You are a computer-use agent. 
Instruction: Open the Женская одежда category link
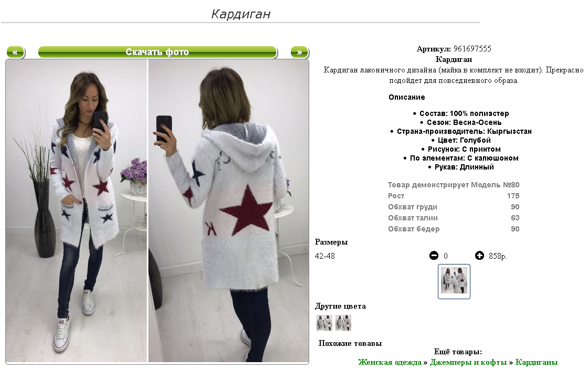[x=390, y=362]
